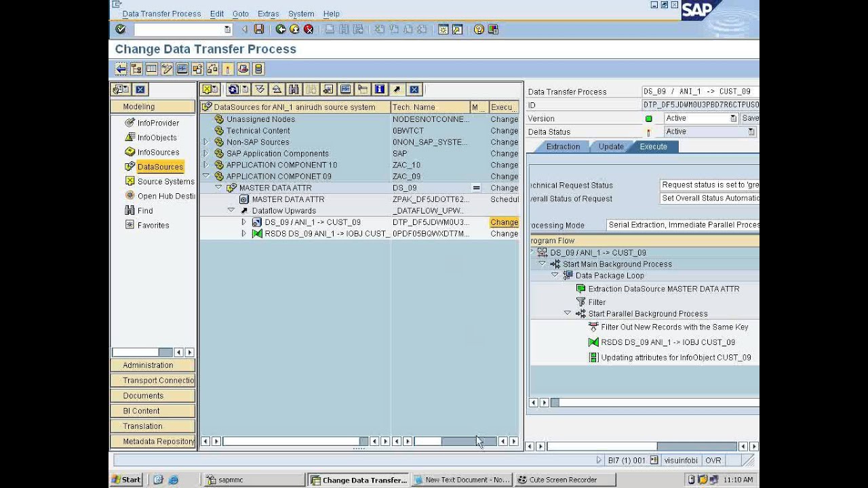Click the Customize Local Layout icon
868x488 pixels.
pos(493,29)
